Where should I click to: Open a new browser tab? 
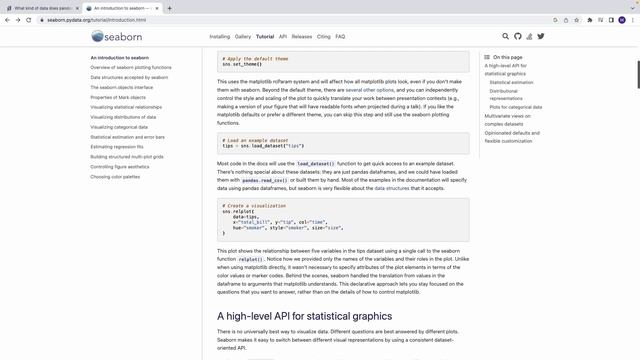(x=169, y=8)
